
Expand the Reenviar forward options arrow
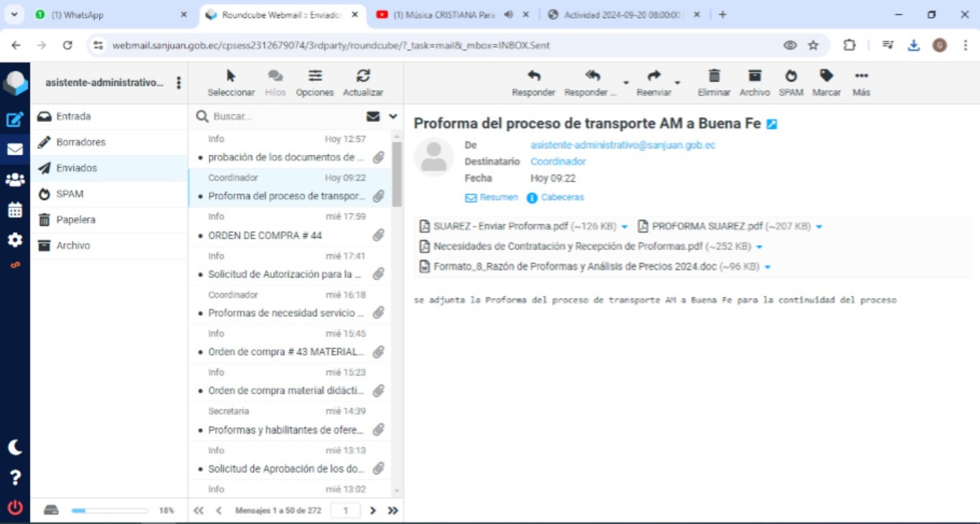pos(677,83)
